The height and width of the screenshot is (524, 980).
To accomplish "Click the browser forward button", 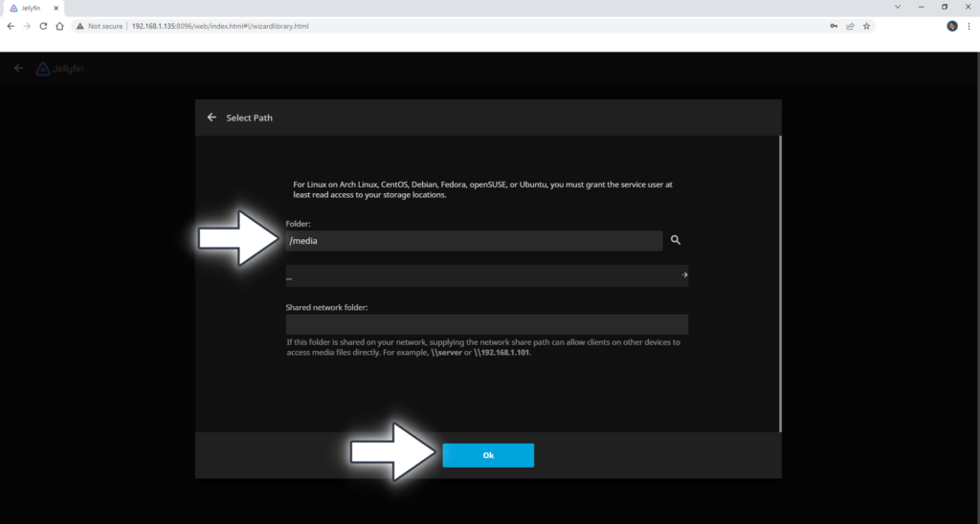I will (x=27, y=26).
